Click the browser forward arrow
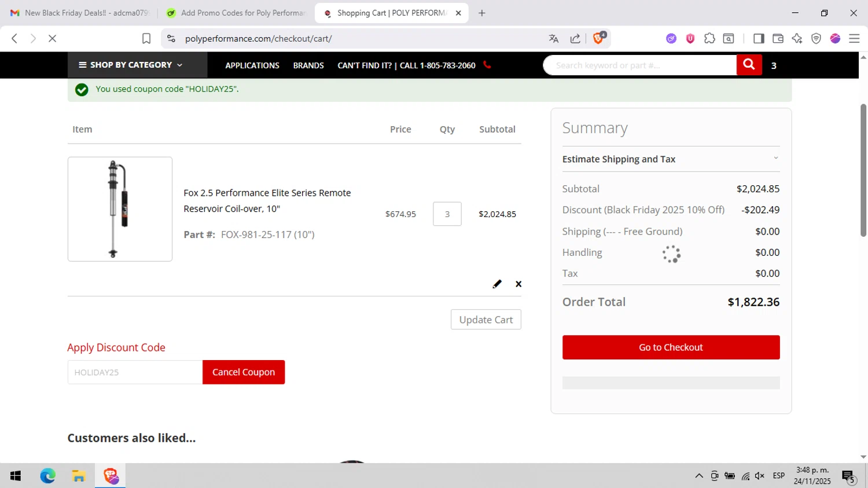 33,38
